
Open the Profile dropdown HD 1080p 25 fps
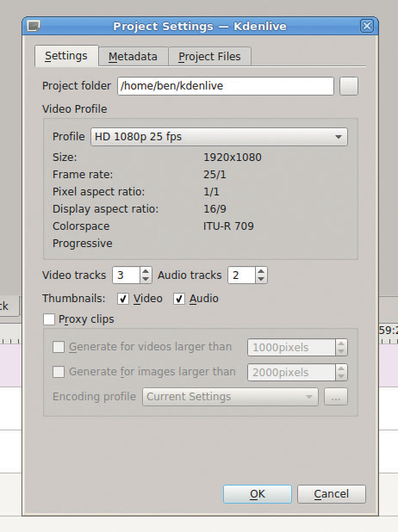[x=219, y=137]
